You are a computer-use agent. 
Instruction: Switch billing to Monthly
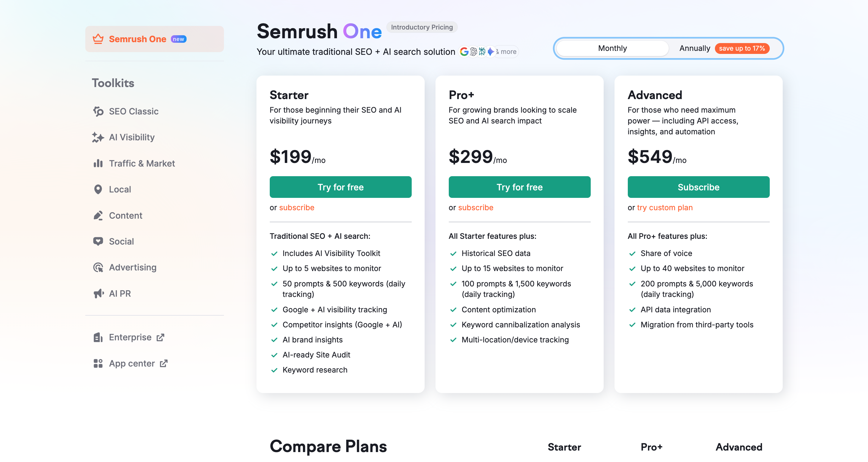pyautogui.click(x=612, y=48)
